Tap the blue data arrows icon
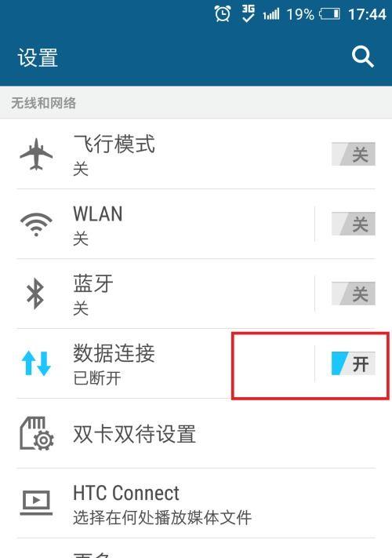 [36, 363]
